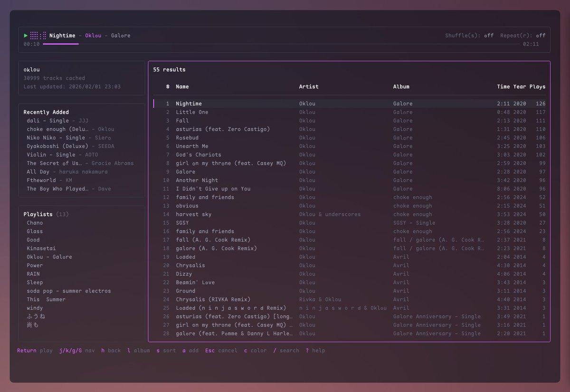570x392 pixels.
Task: Open the Good playlist
Action: pyautogui.click(x=33, y=240)
